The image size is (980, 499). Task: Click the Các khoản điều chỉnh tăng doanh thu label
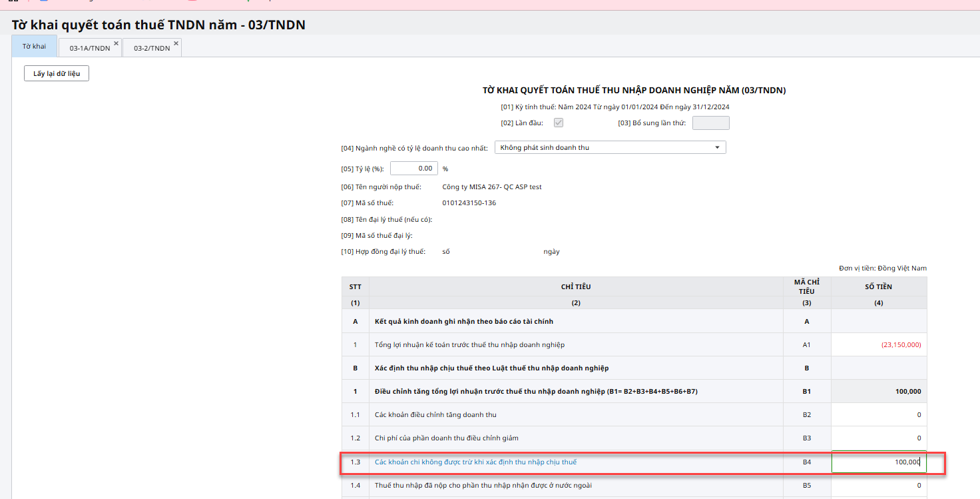435,414
